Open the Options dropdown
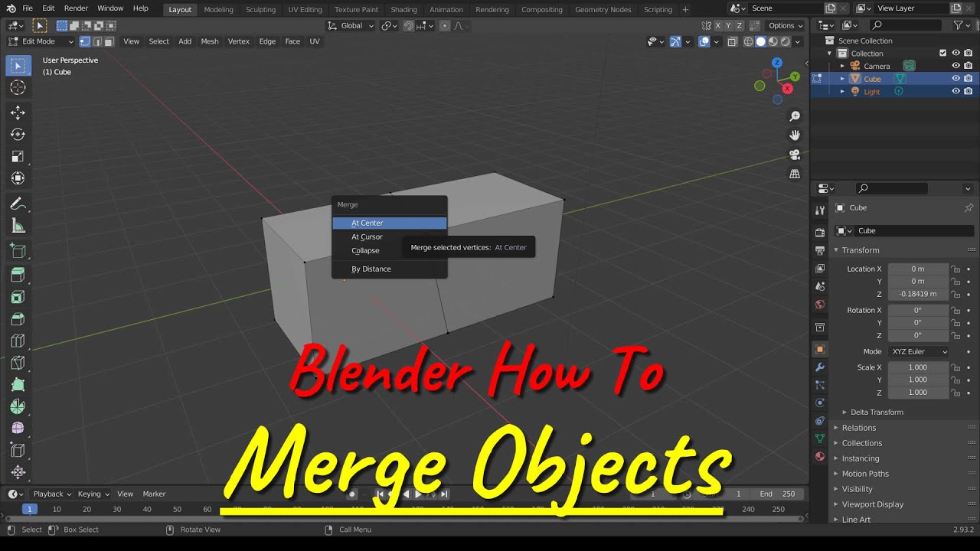Image resolution: width=980 pixels, height=551 pixels. (x=786, y=25)
